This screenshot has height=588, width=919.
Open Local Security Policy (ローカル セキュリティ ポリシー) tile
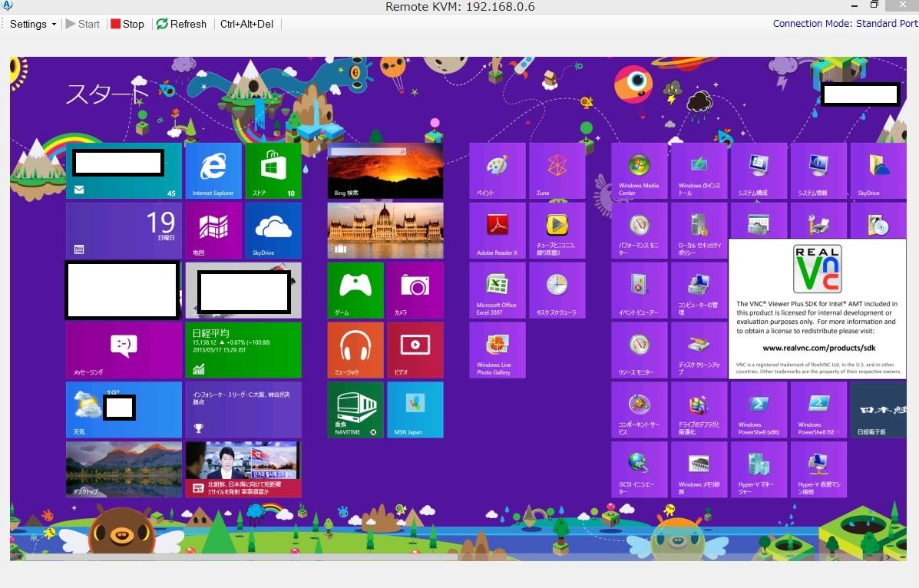(x=699, y=230)
